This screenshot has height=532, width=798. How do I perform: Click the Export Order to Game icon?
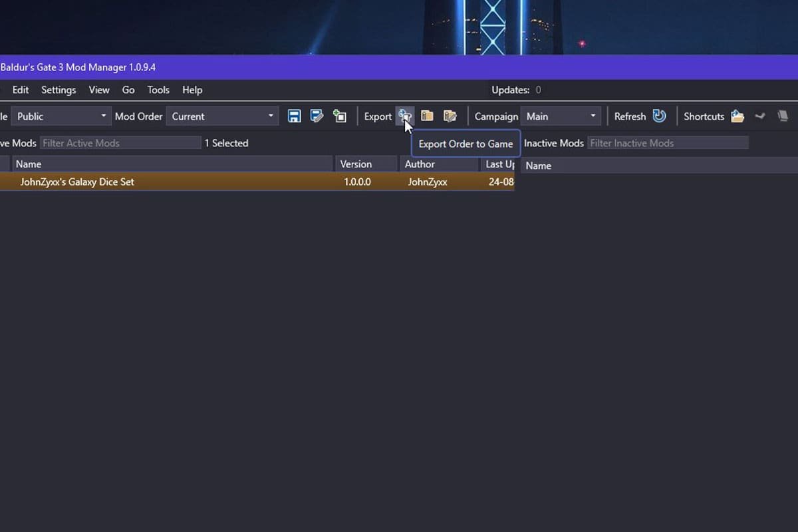pyautogui.click(x=405, y=116)
